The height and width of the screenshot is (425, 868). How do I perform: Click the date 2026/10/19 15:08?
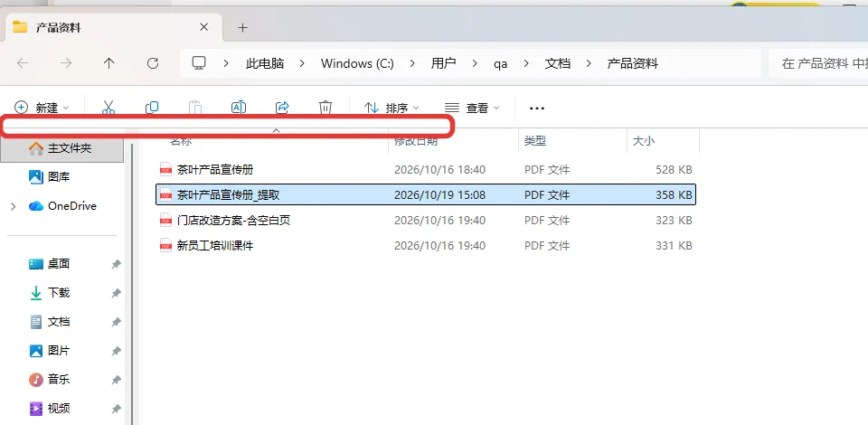[439, 194]
